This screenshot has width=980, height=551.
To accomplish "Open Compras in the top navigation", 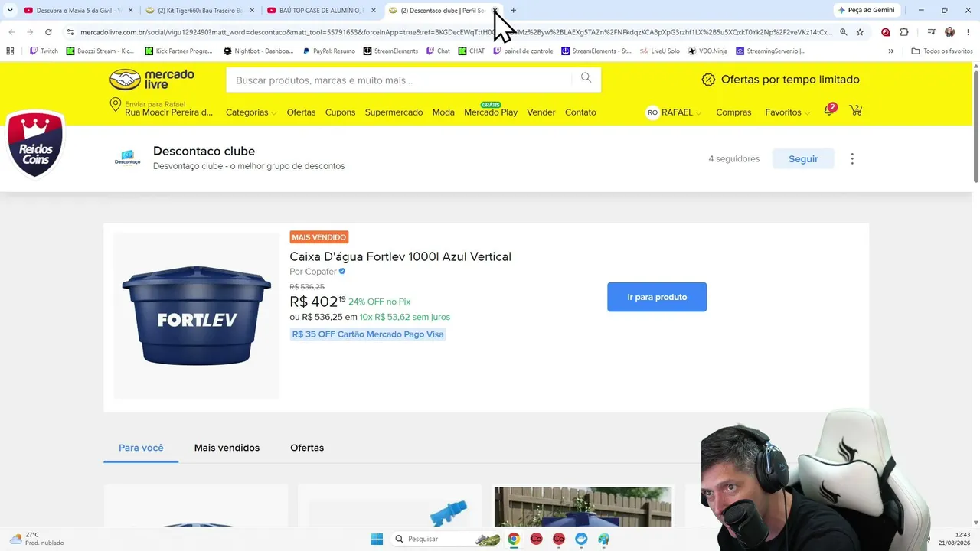I will [x=733, y=112].
